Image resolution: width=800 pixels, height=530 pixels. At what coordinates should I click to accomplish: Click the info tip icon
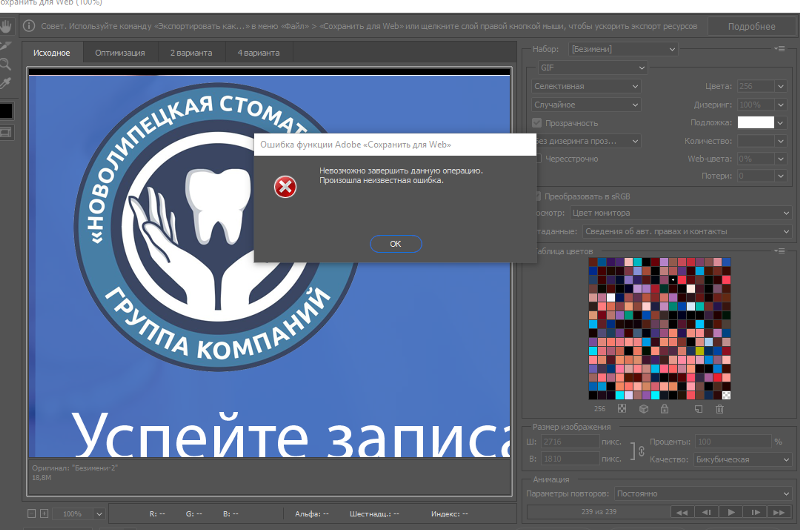click(x=29, y=26)
